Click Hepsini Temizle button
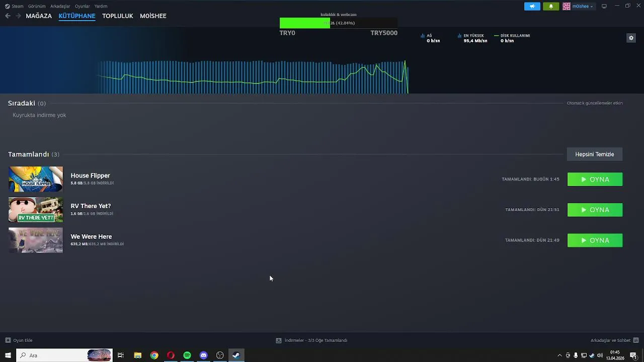 point(595,154)
